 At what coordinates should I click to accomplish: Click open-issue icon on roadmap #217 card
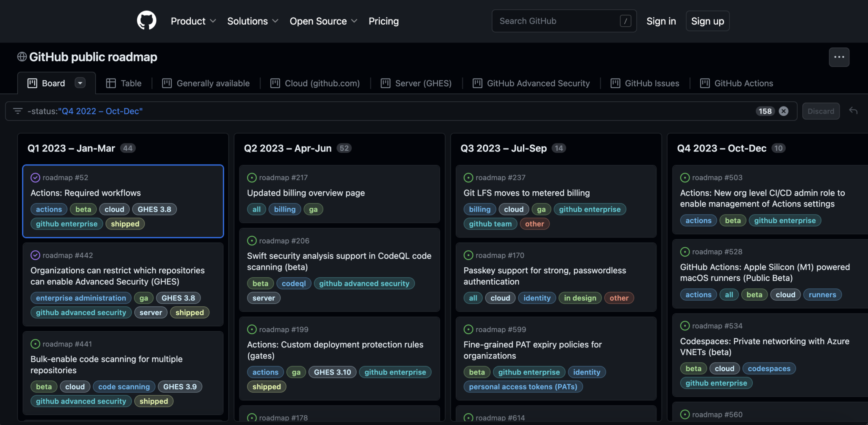(252, 178)
